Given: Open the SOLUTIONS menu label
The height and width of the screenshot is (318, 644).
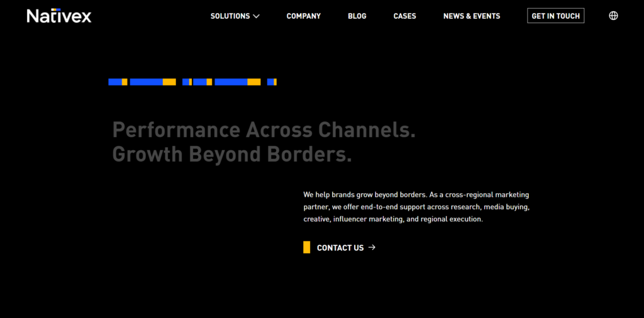Looking at the screenshot, I should pyautogui.click(x=230, y=16).
